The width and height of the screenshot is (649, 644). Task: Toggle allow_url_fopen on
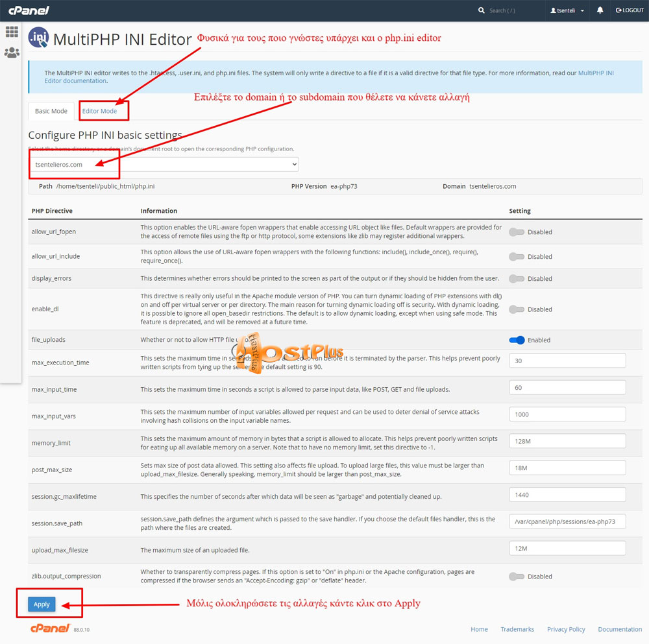[x=516, y=232]
